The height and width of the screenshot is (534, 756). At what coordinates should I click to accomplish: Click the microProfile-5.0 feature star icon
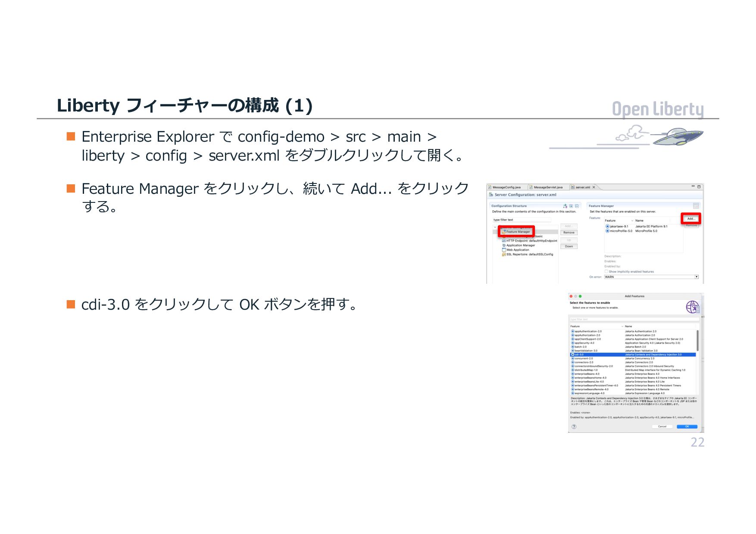coord(607,231)
